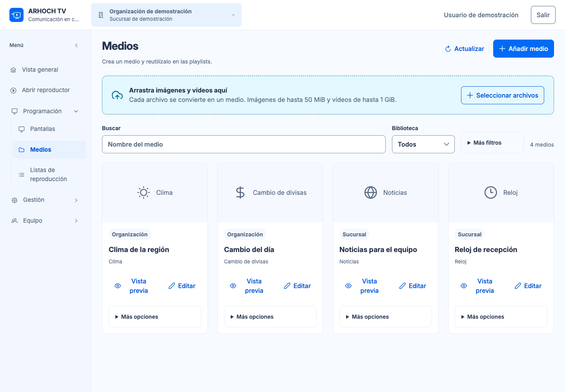Edit the Clima de la región medium

point(182,286)
